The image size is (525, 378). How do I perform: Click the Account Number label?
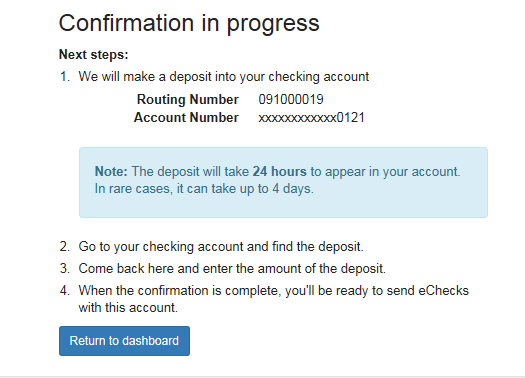(186, 118)
